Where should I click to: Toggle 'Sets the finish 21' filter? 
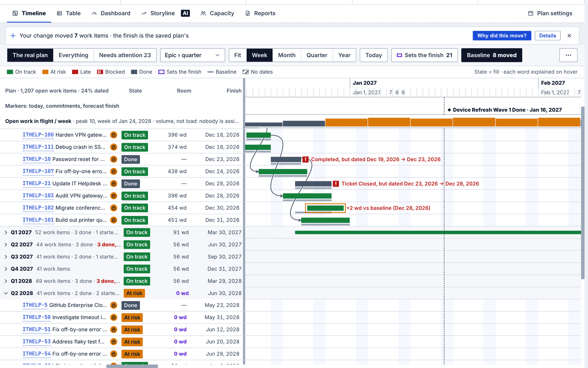point(424,55)
